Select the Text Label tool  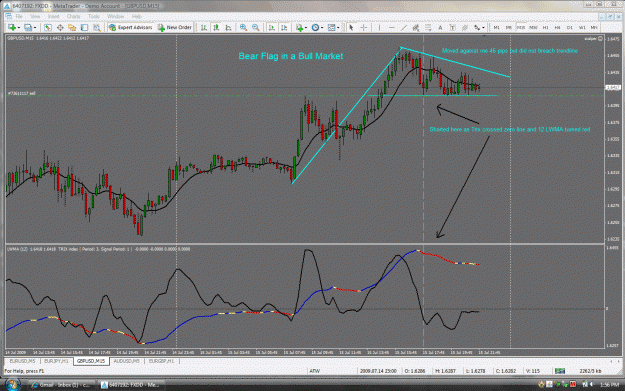tap(452, 28)
